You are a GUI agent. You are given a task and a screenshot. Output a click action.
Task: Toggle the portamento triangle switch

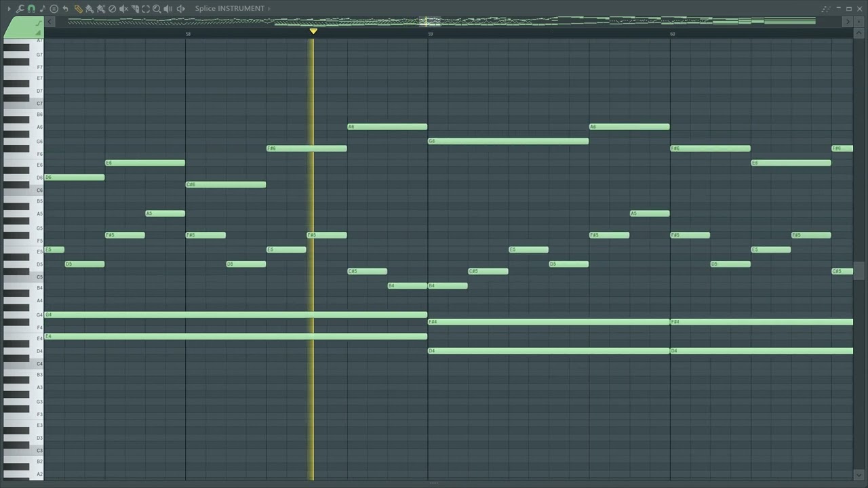pyautogui.click(x=39, y=33)
